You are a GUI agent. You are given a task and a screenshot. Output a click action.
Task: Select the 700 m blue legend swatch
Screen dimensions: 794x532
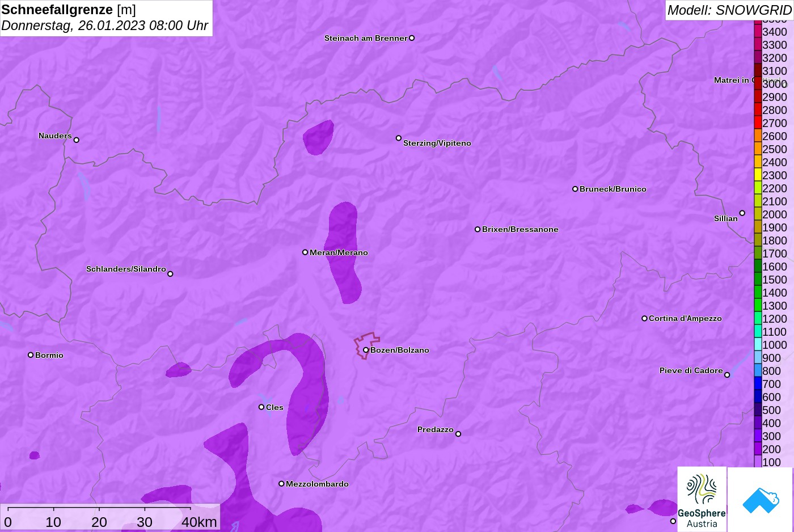(758, 384)
